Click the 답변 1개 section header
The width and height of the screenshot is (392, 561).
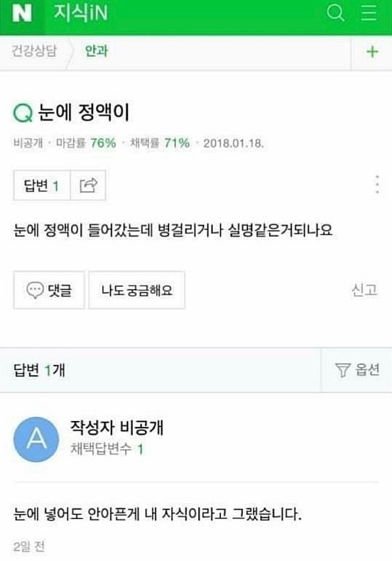[39, 370]
